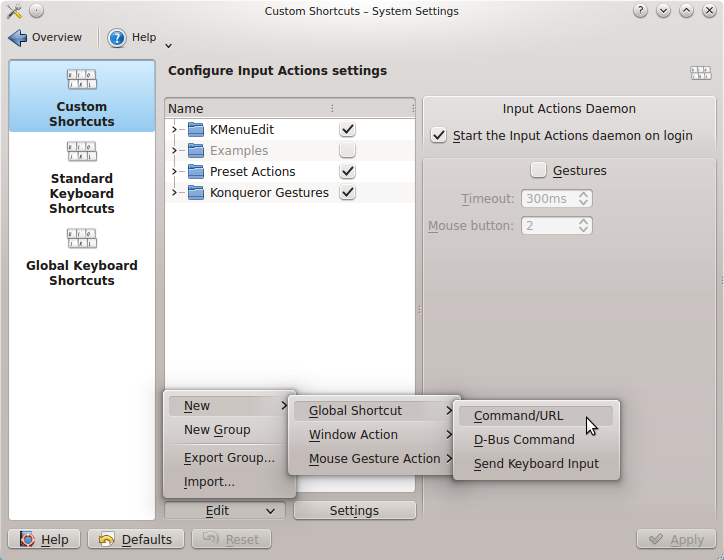Click the Preset Actions folder icon
724x560 pixels.
click(195, 172)
